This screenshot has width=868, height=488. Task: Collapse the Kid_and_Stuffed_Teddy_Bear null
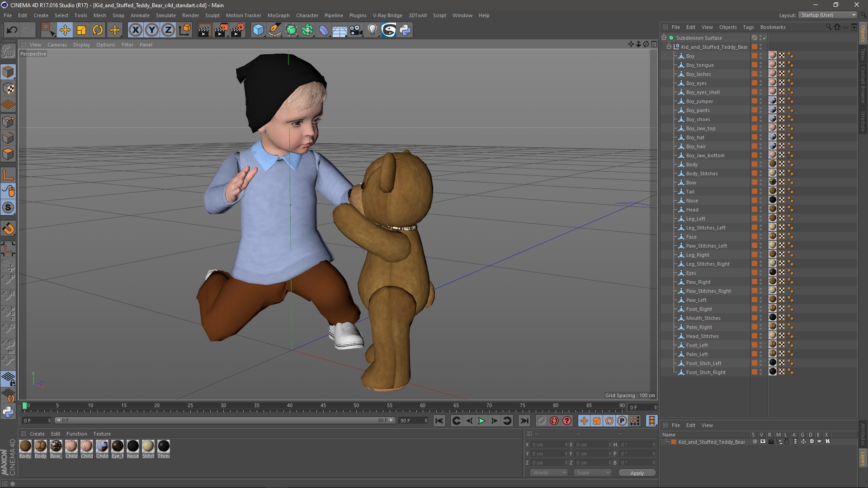[x=669, y=47]
